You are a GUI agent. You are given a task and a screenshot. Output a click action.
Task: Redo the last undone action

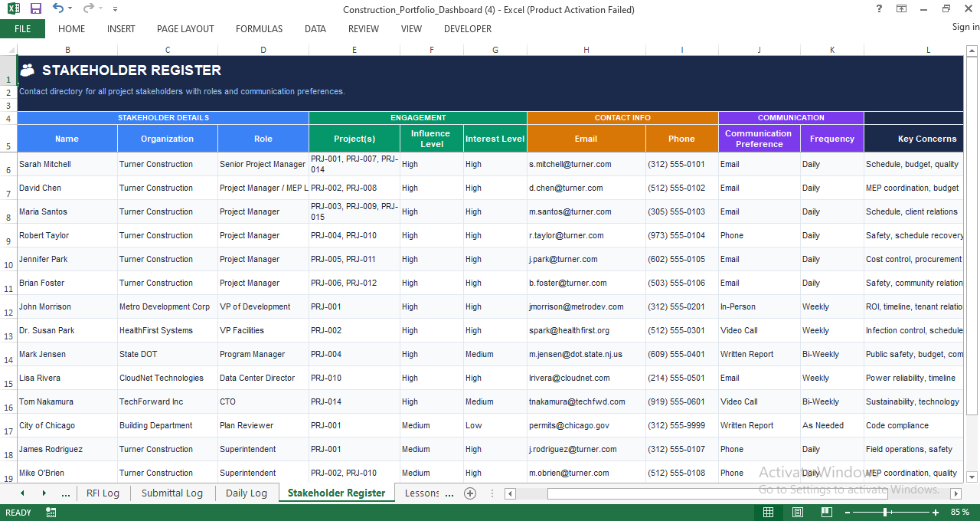click(x=88, y=9)
